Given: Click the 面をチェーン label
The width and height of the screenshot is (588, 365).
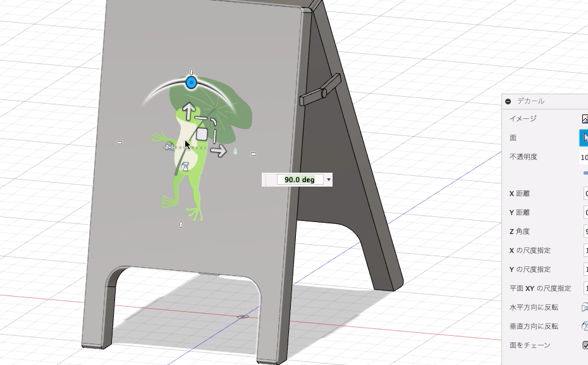Looking at the screenshot, I should pos(530,345).
